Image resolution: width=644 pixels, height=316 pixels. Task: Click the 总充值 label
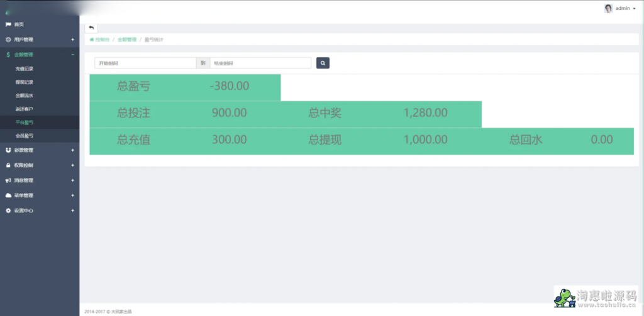click(x=133, y=140)
